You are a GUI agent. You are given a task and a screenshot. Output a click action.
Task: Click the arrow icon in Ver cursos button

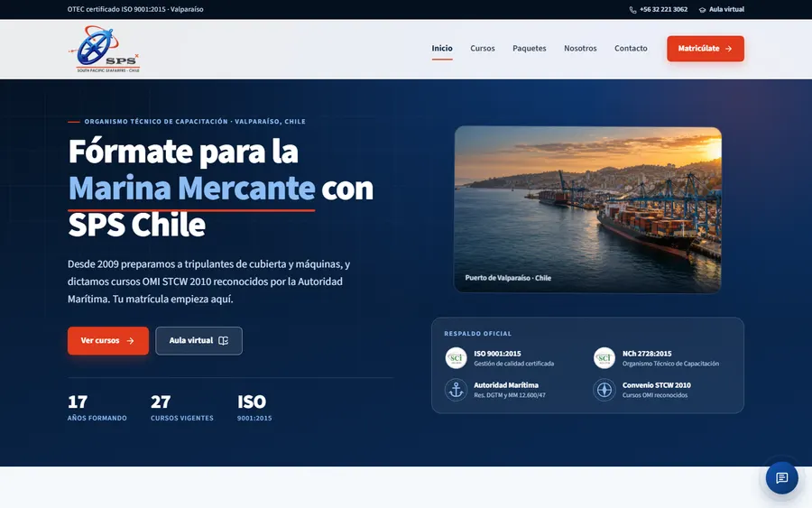point(131,341)
